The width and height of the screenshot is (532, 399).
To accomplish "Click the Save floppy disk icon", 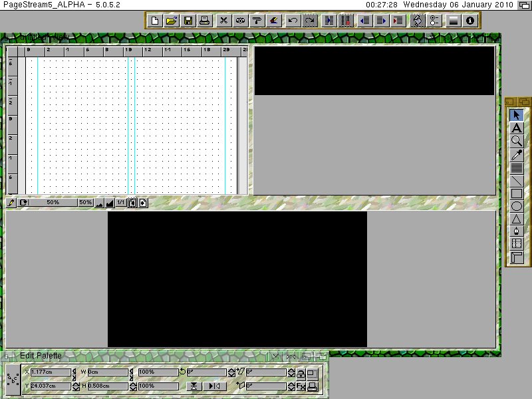I will tap(188, 21).
